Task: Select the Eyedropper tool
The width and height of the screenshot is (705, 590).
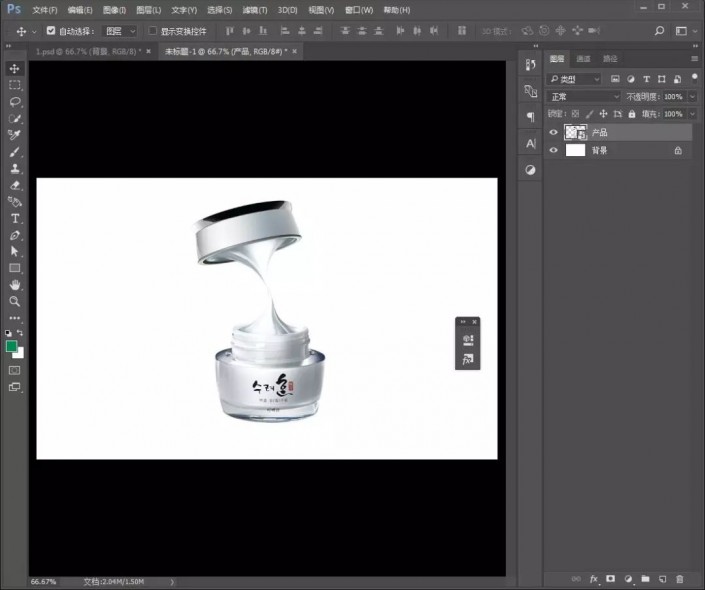Action: point(14,135)
